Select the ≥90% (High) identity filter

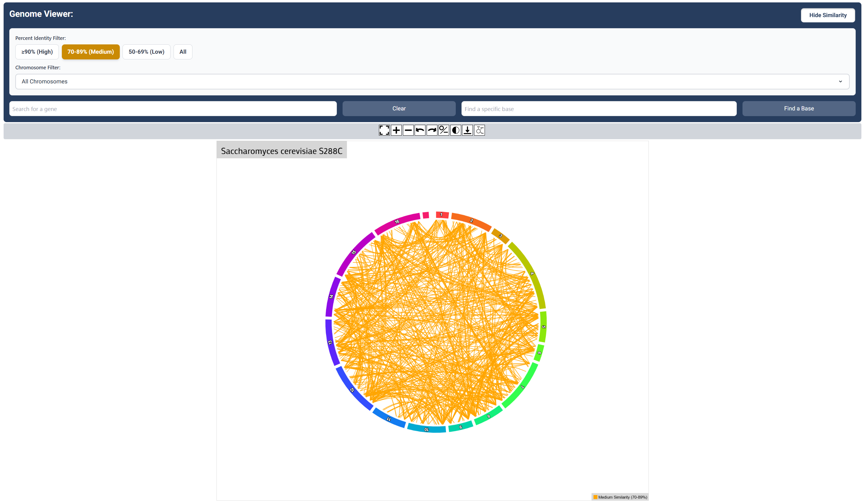pos(37,52)
